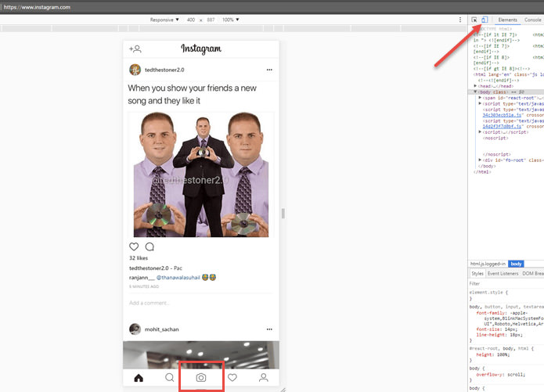Viewport: 544px width, 392px height.
Task: Grab the viewport right-edge resize handle
Action: pos(283,214)
